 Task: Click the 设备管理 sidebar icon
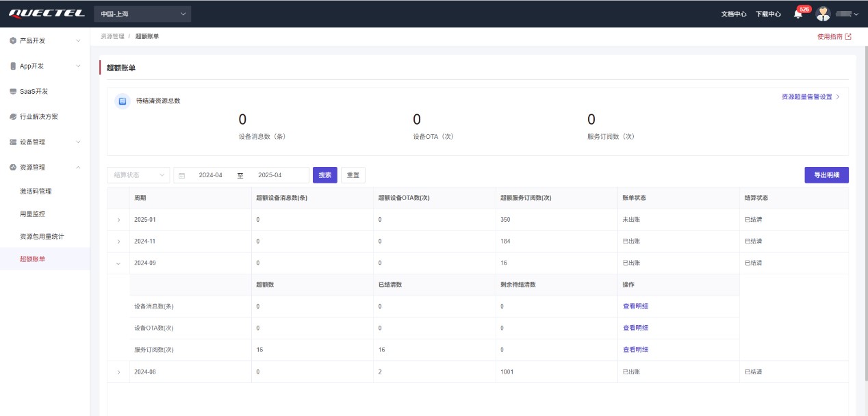(x=13, y=142)
